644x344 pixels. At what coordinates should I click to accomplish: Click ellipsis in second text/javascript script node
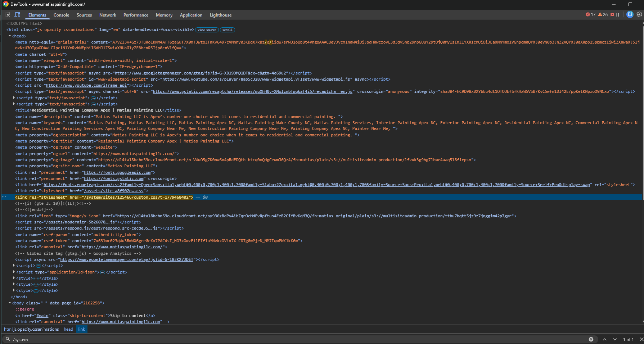[x=93, y=104]
